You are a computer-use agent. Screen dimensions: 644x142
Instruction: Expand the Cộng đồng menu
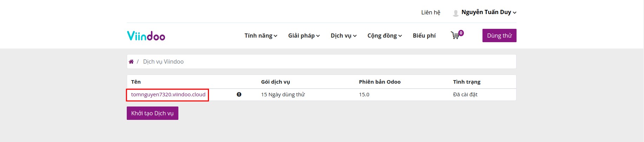pyautogui.click(x=385, y=35)
